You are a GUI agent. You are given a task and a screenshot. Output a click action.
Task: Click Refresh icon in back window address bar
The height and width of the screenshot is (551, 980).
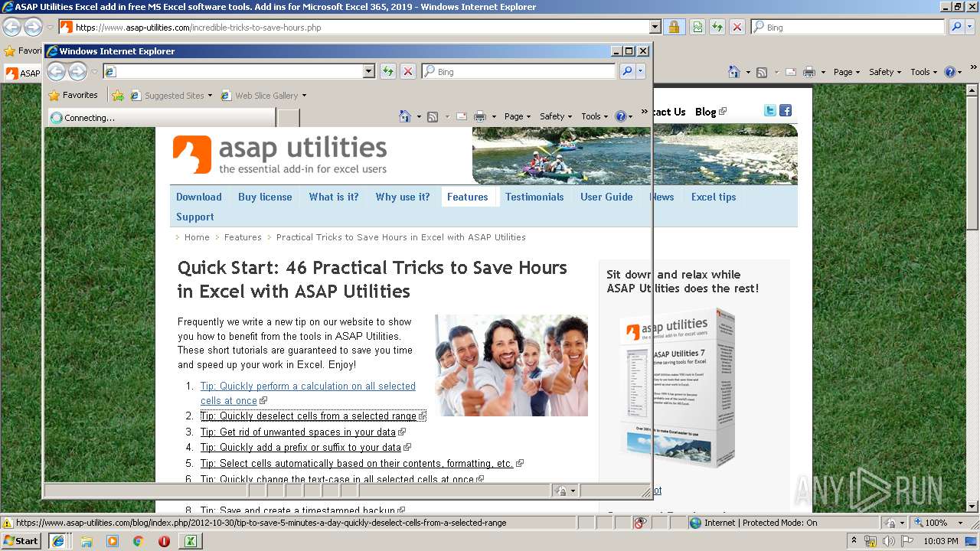717,27
